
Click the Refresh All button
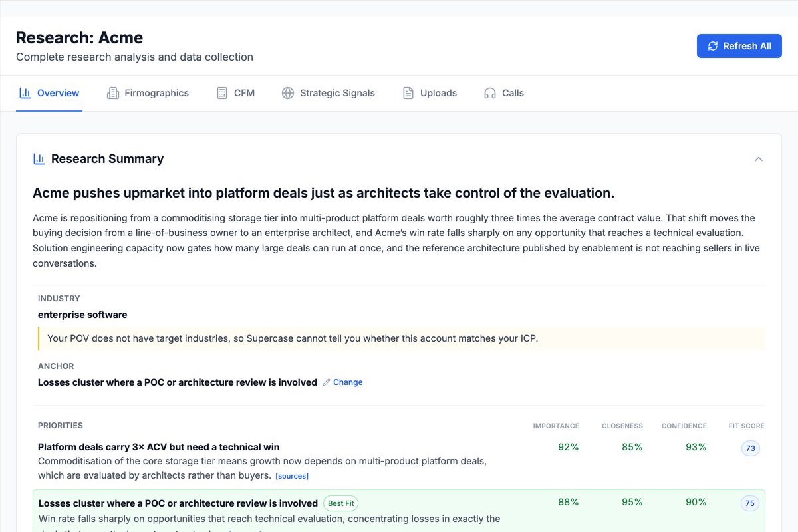tap(739, 46)
